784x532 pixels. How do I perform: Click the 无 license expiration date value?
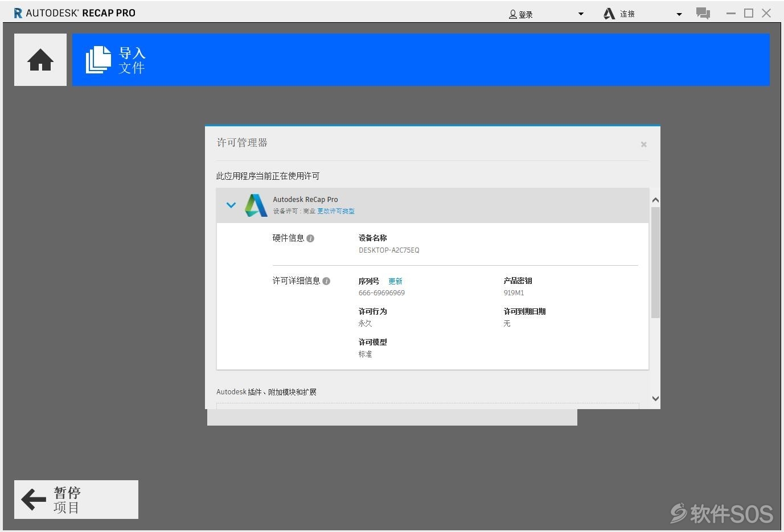point(507,323)
